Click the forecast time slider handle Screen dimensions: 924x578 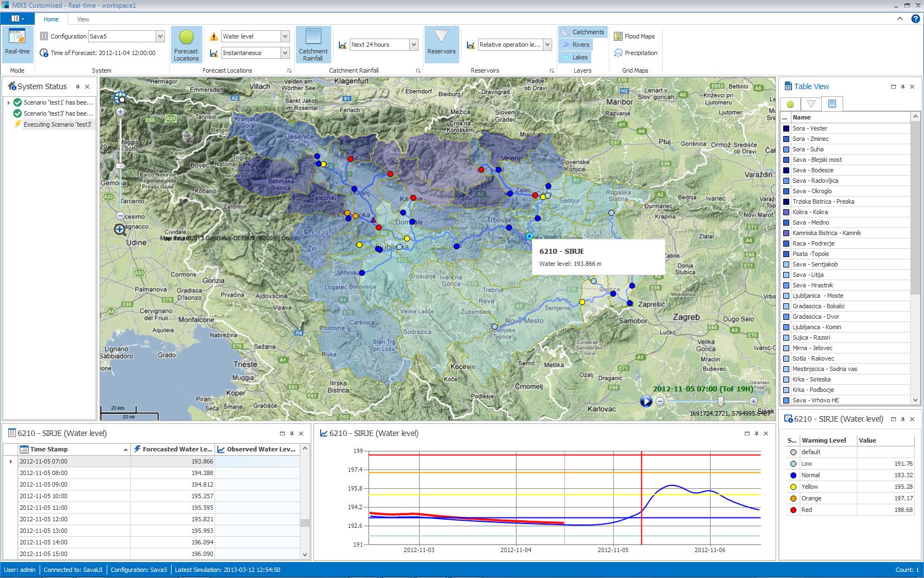coord(721,401)
